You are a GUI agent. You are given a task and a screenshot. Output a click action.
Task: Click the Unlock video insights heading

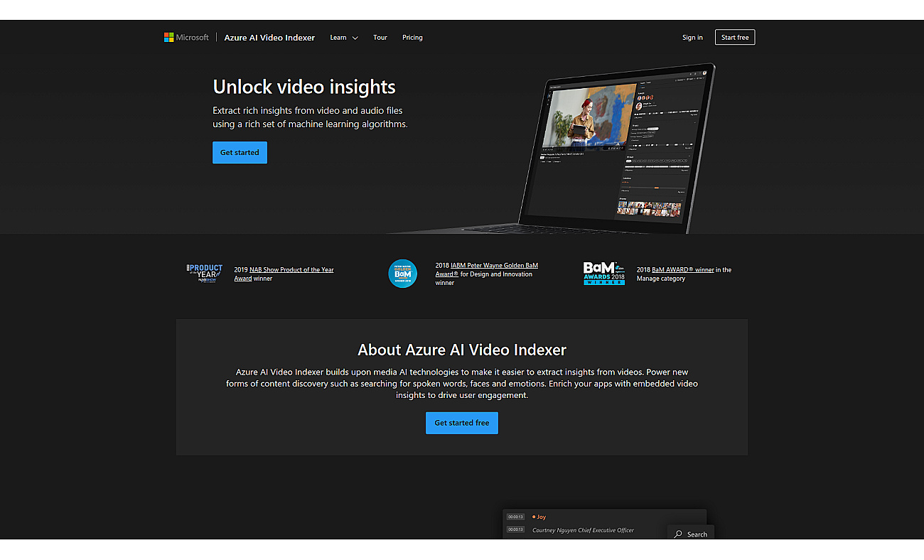[x=304, y=87]
